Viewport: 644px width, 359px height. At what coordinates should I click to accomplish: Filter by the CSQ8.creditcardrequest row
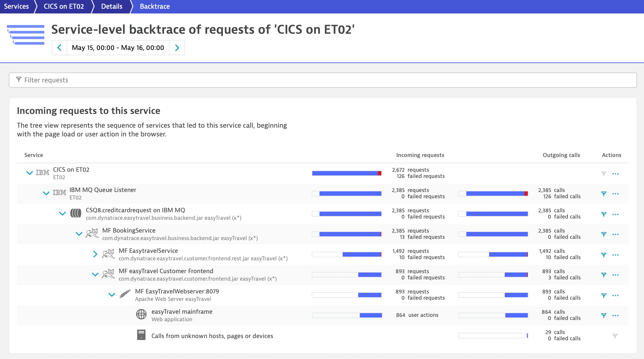(x=604, y=214)
